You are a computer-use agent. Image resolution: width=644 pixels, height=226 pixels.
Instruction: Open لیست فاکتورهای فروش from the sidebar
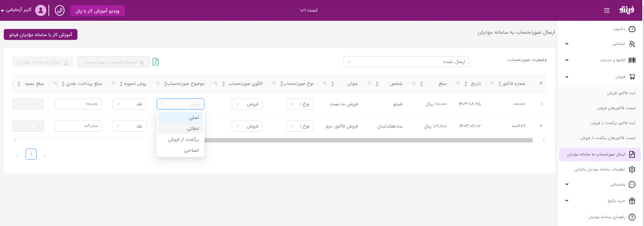616,108
